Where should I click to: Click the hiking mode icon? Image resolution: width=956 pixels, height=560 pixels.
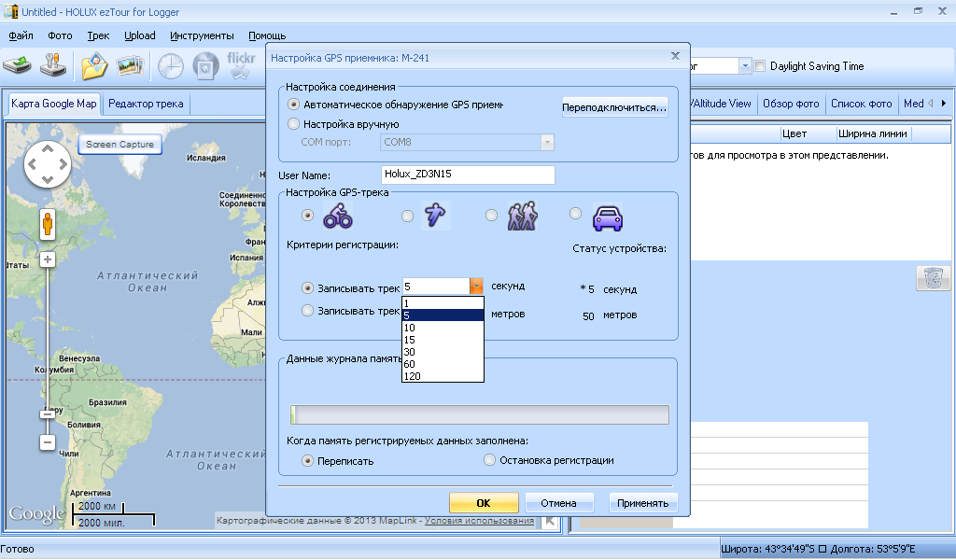pos(522,216)
